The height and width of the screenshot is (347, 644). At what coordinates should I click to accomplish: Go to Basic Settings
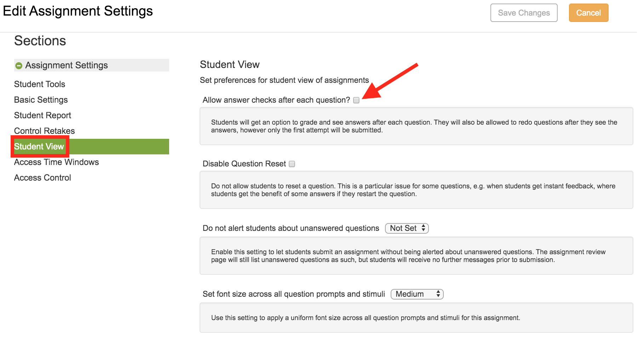[x=41, y=99]
